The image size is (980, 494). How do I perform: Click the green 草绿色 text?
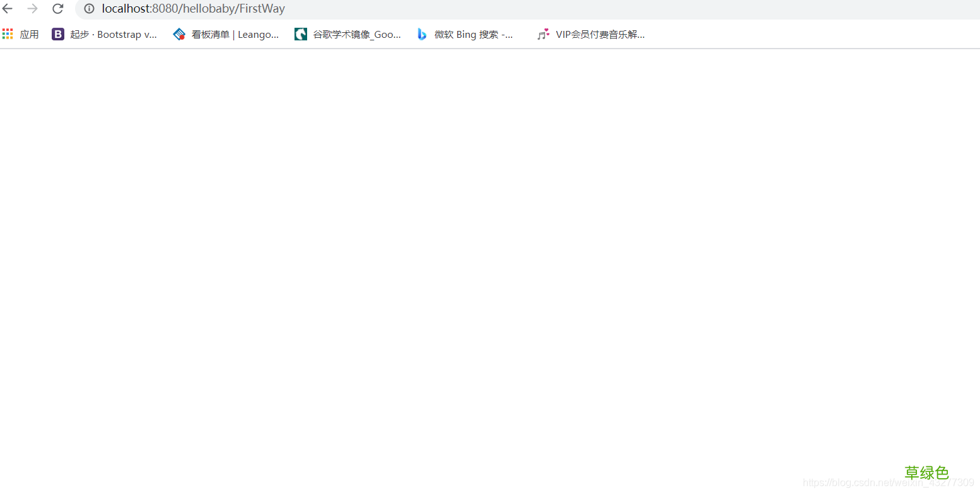click(926, 472)
